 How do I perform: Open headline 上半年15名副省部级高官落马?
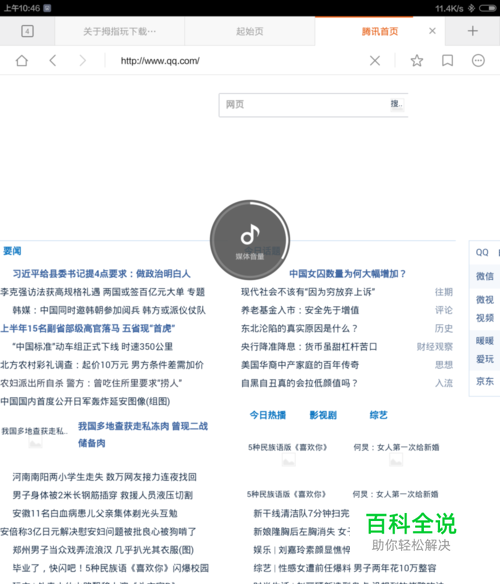pos(88,328)
